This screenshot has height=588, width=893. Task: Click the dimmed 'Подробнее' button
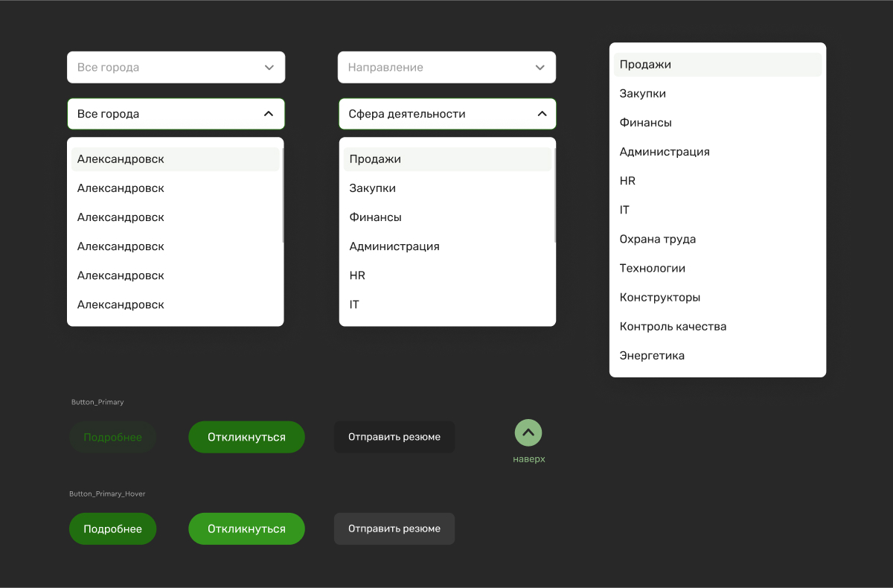click(112, 437)
